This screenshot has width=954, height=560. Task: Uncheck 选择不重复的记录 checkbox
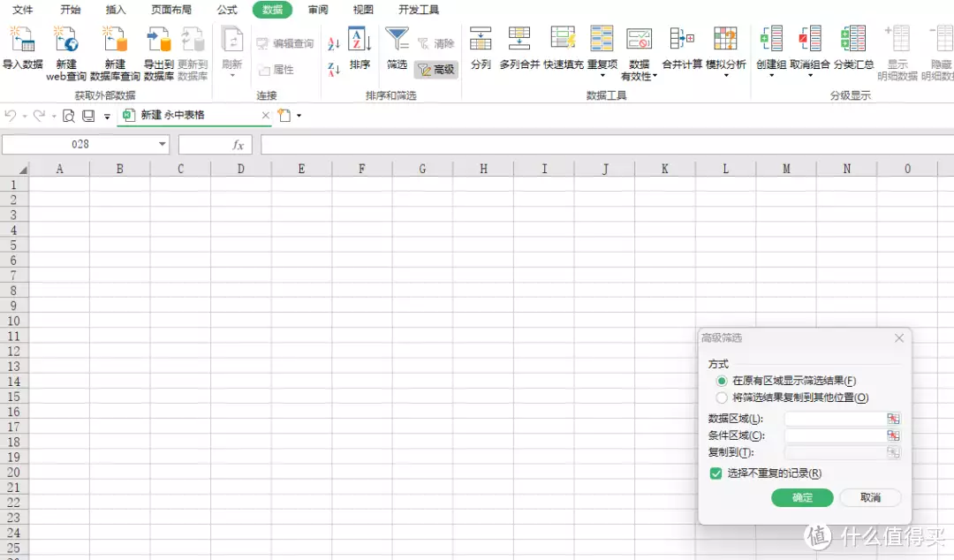716,473
